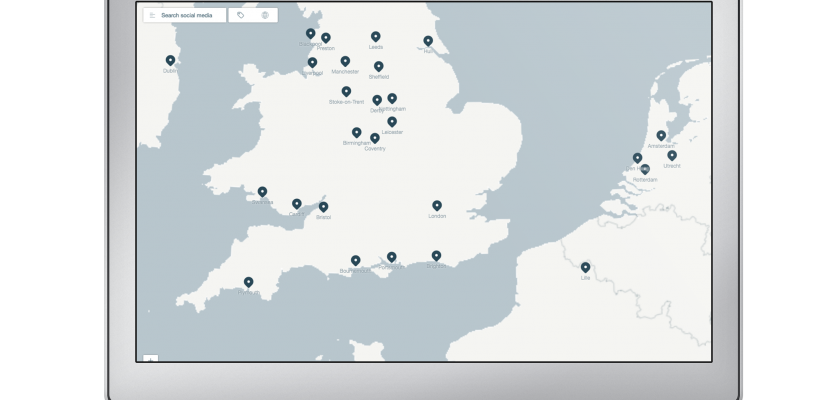Open the Amsterdam location pin
This screenshot has width=840, height=400.
point(661,135)
